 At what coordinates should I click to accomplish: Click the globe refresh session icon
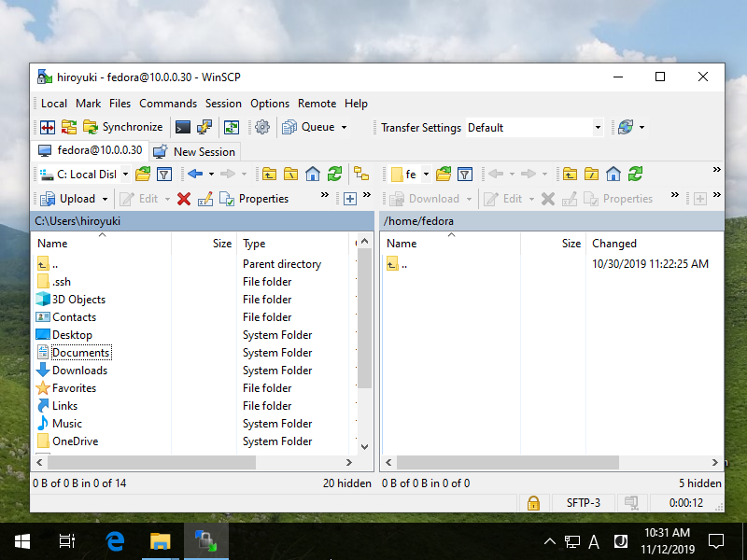[626, 127]
